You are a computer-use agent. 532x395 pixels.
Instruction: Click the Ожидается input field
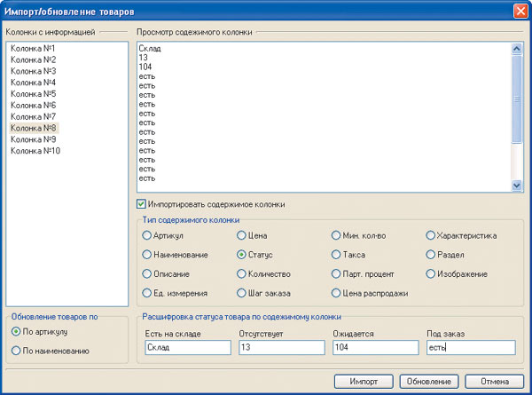376,347
